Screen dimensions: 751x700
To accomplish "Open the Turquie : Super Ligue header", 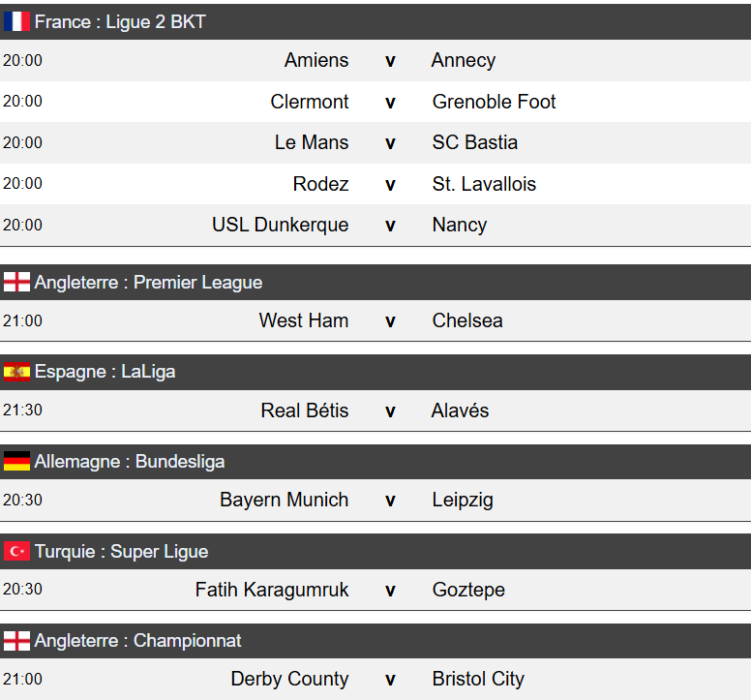I will tap(121, 552).
